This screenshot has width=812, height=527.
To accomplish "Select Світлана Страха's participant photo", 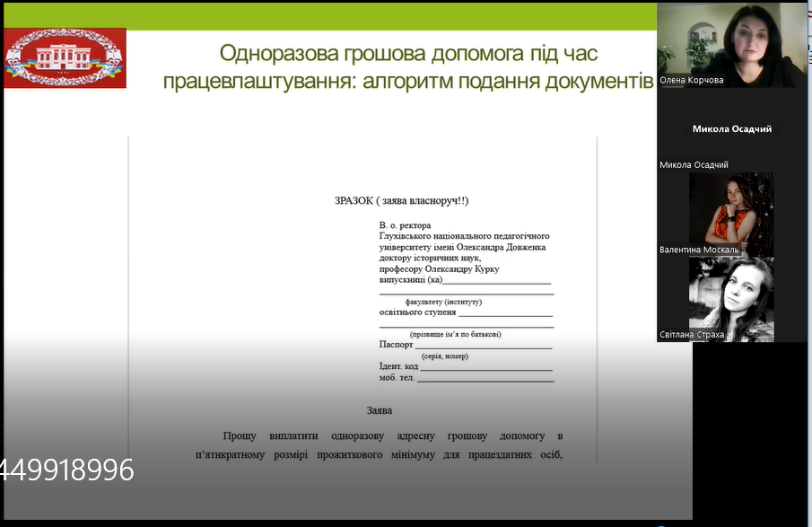I will 731,300.
